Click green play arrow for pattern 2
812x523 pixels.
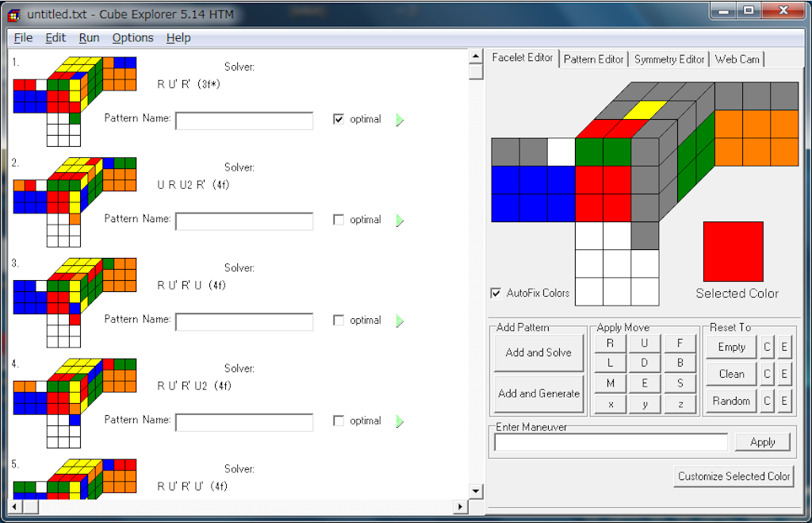click(x=400, y=221)
